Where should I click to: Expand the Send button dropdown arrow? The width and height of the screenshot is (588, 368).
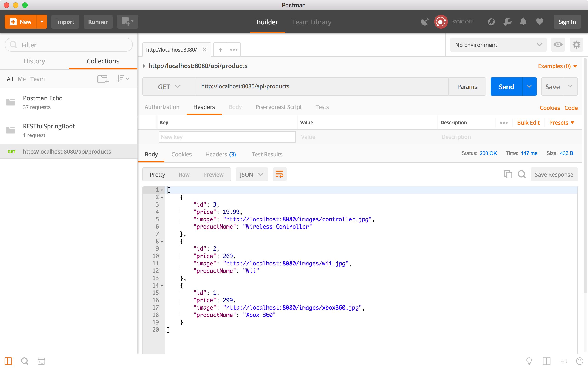coord(529,86)
